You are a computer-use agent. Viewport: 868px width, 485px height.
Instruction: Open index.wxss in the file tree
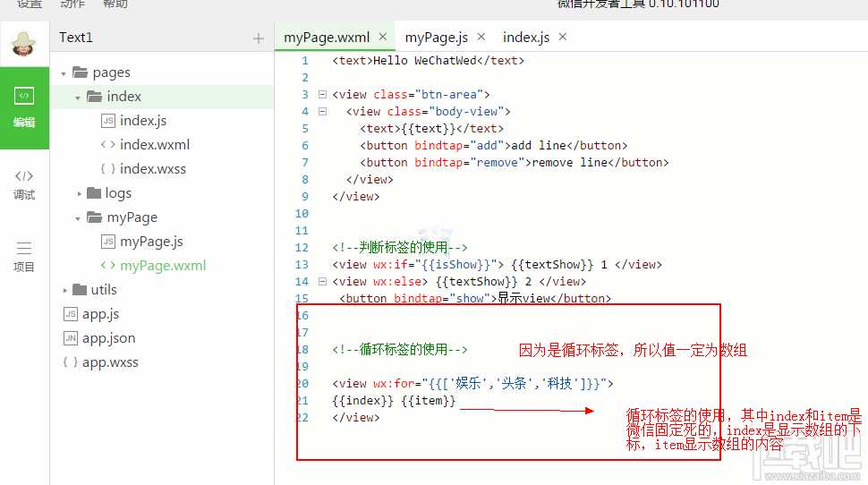tap(153, 169)
